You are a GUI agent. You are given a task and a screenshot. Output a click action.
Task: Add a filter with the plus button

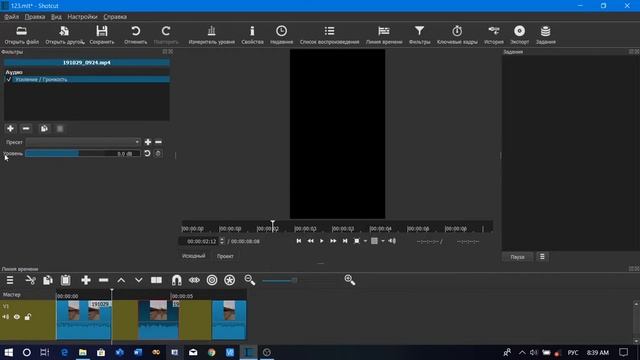tap(10, 129)
